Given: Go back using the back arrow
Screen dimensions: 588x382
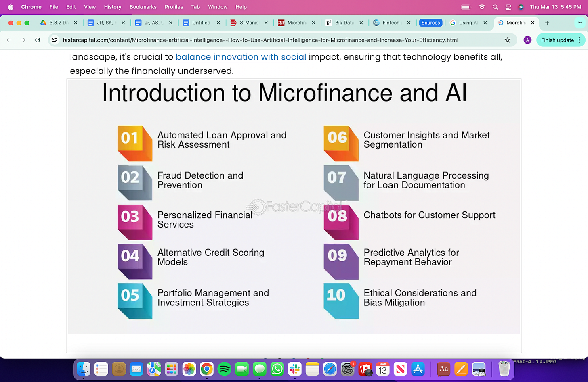Looking at the screenshot, I should [9, 40].
